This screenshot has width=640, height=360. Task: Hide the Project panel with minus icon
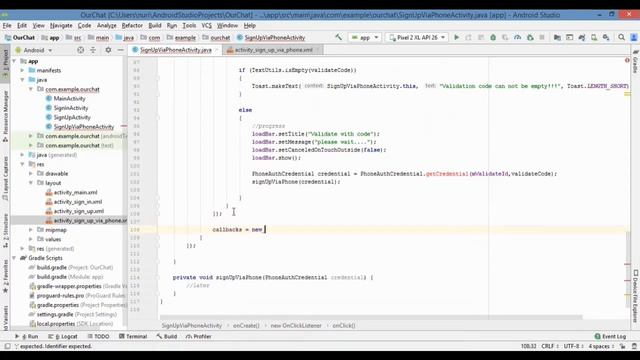coord(120,50)
